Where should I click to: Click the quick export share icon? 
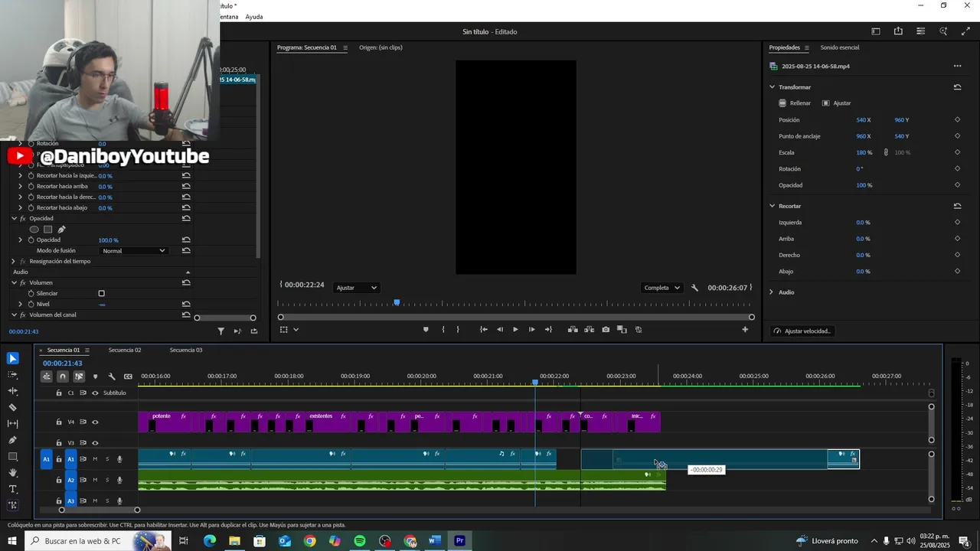click(898, 31)
